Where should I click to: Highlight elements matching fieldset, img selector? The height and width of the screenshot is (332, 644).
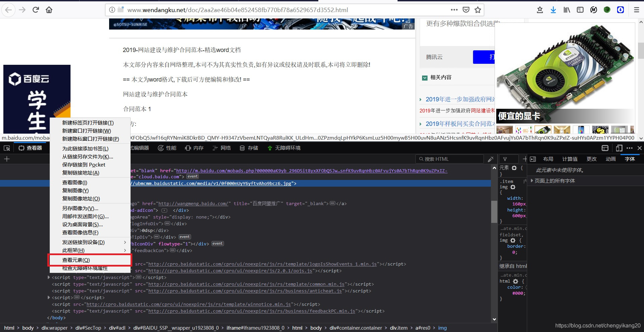[513, 240]
